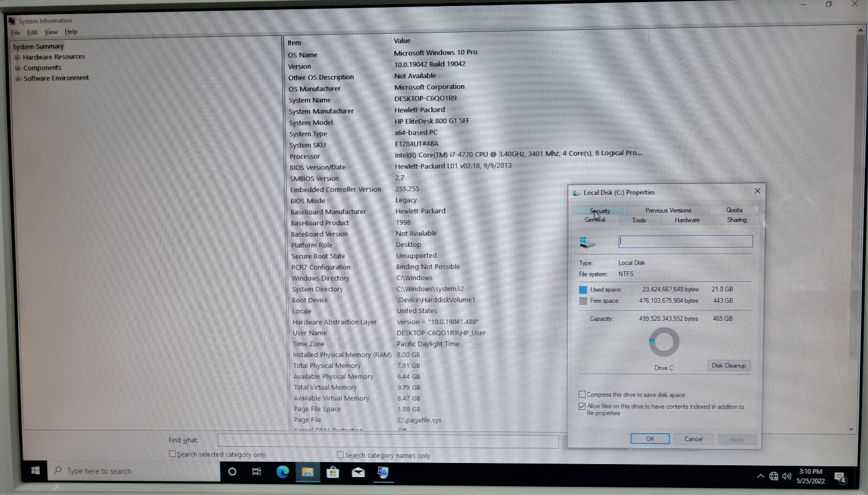Switch to Sharing tab
This screenshot has width=868, height=495.
click(737, 220)
